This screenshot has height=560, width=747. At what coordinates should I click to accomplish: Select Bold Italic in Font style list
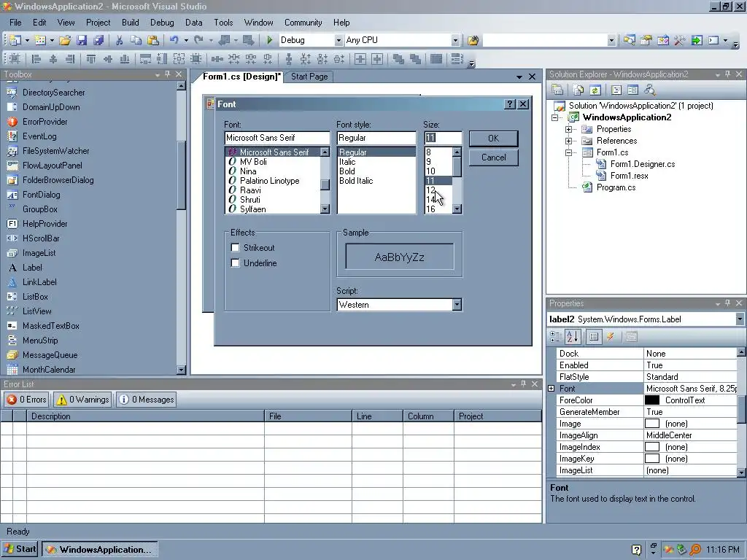[356, 181]
